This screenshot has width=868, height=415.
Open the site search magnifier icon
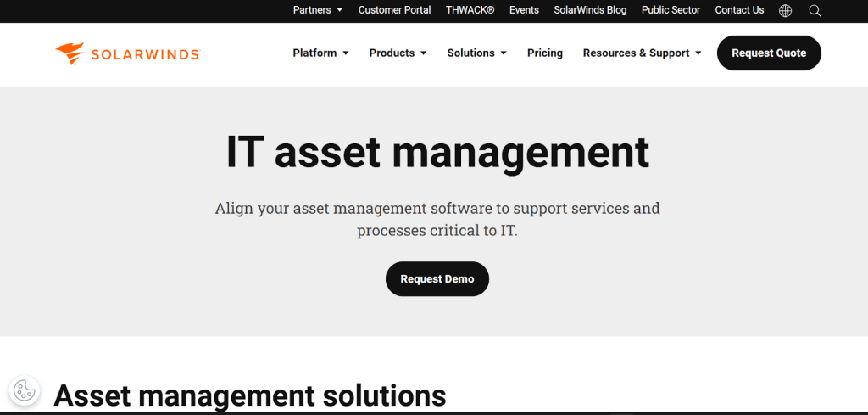click(x=815, y=10)
